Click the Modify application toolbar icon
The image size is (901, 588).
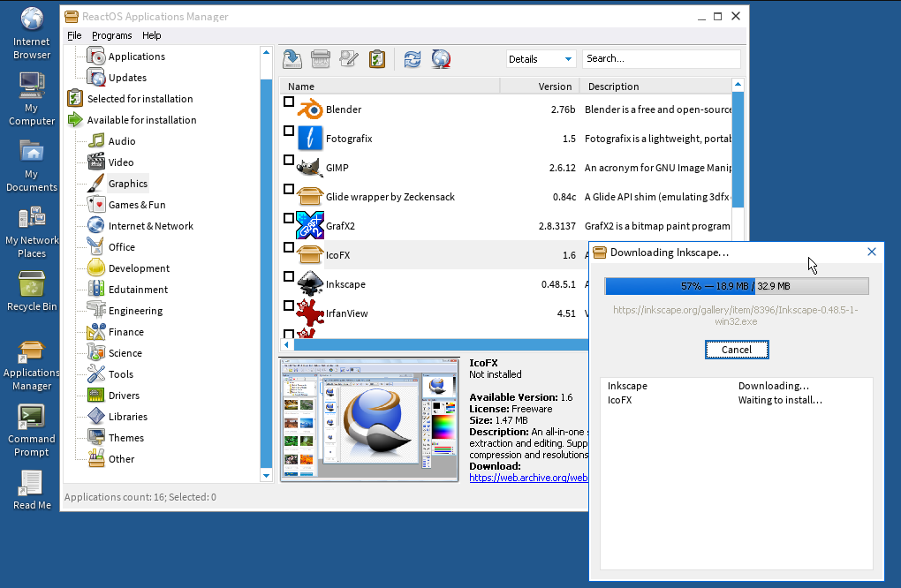pos(347,58)
